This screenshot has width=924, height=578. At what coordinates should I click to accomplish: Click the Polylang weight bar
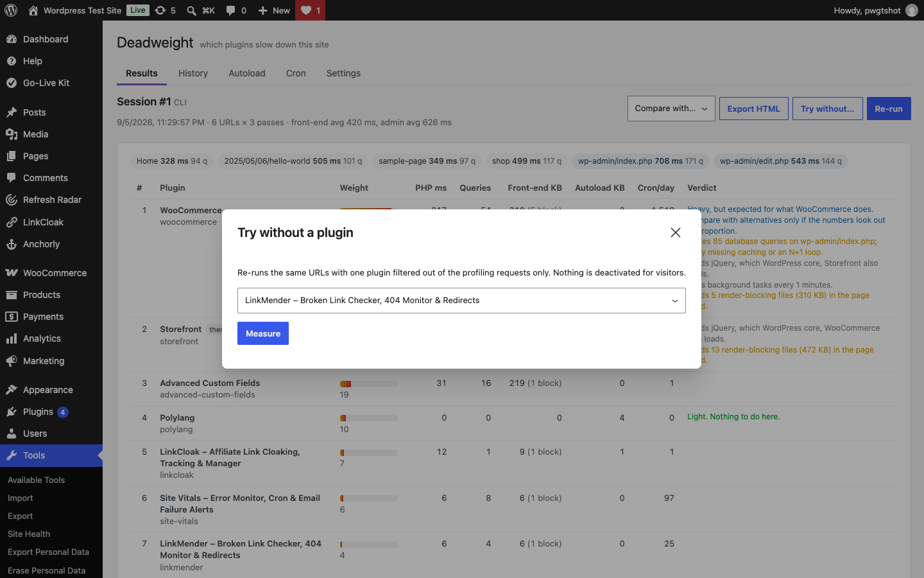369,418
